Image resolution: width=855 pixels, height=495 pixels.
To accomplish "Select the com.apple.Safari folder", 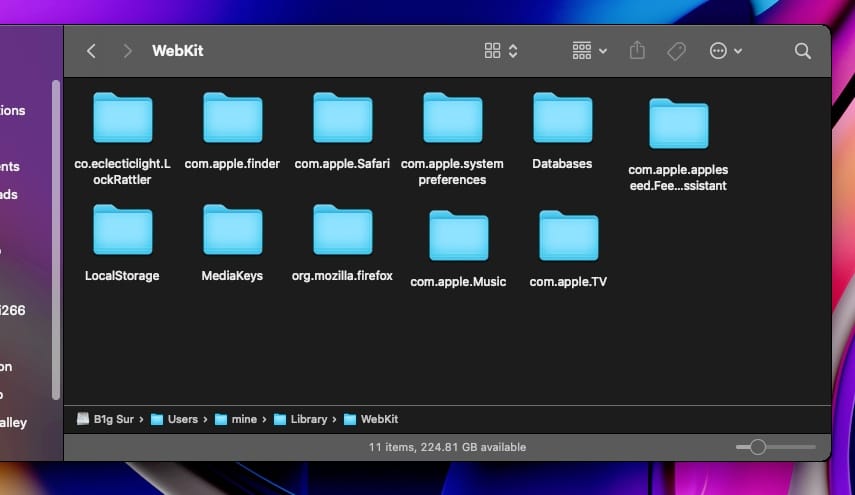I will [x=342, y=118].
